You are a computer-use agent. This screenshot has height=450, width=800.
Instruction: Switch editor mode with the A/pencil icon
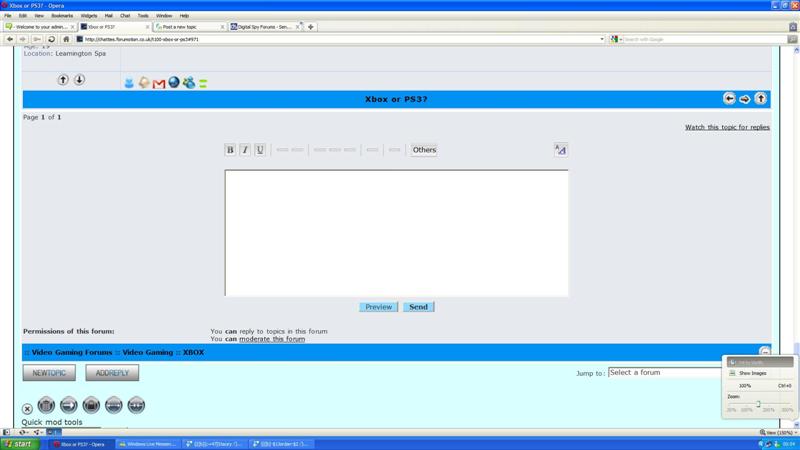560,149
